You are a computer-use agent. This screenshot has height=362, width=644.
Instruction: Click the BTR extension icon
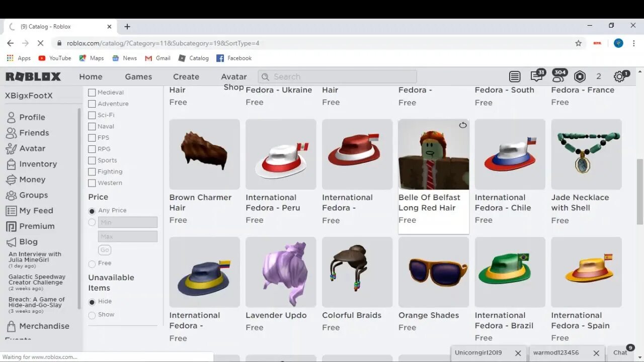pos(597,43)
